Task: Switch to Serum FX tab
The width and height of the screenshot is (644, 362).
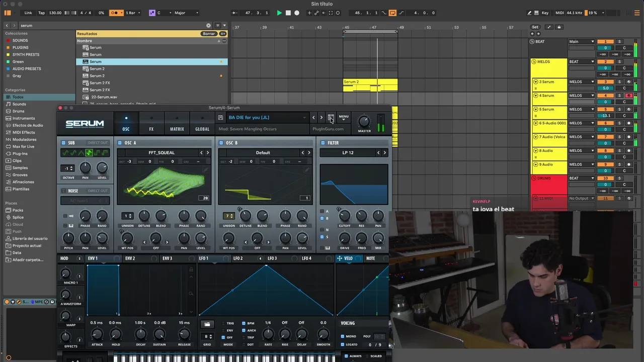Action: click(151, 124)
